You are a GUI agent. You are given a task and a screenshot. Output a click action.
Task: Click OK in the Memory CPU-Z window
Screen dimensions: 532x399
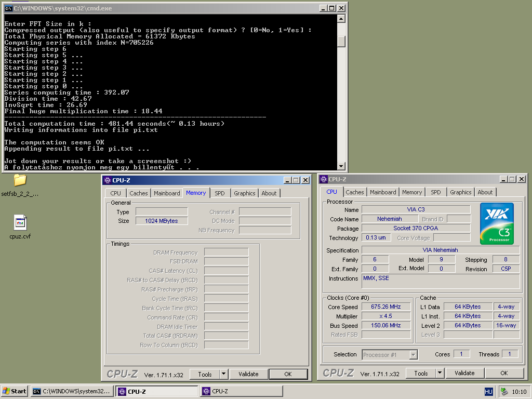click(x=288, y=374)
